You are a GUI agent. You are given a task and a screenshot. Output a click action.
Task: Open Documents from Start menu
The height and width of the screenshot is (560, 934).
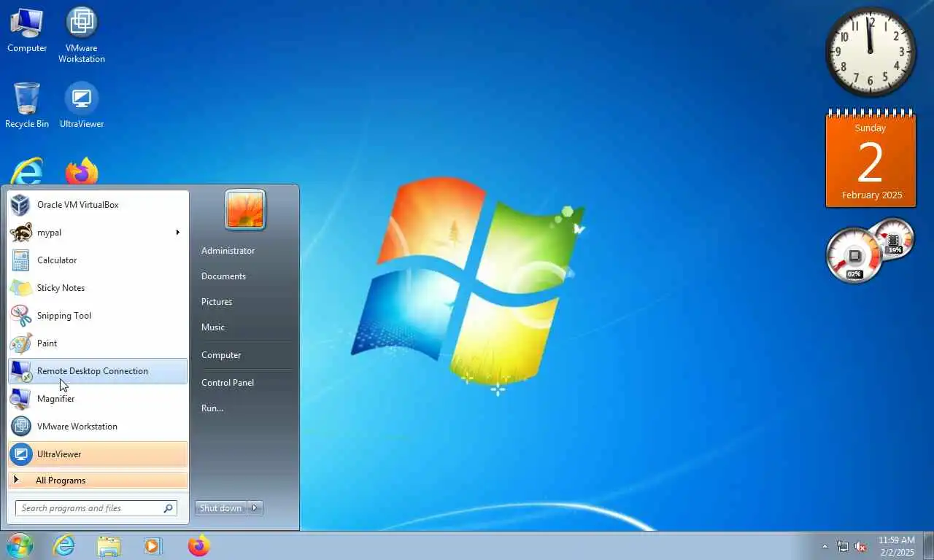pos(223,276)
